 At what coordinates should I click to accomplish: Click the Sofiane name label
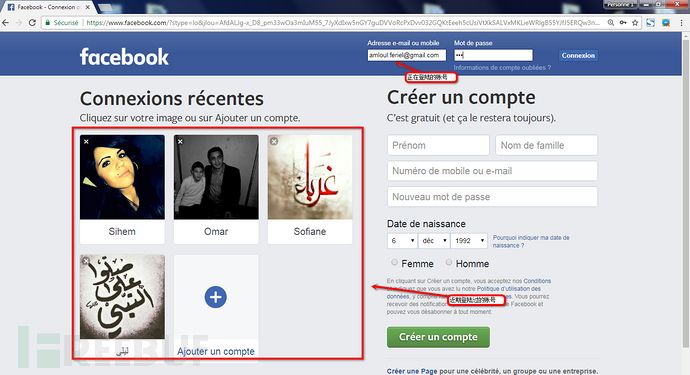coord(310,232)
